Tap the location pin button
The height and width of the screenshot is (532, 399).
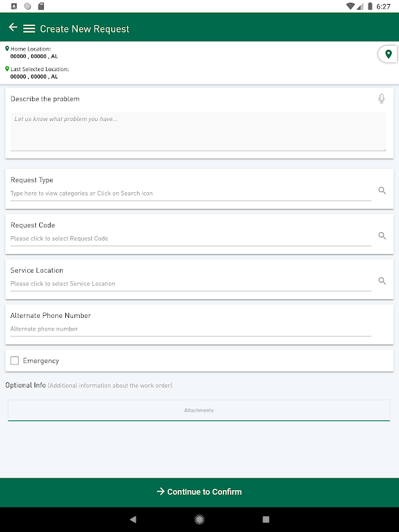coord(388,54)
